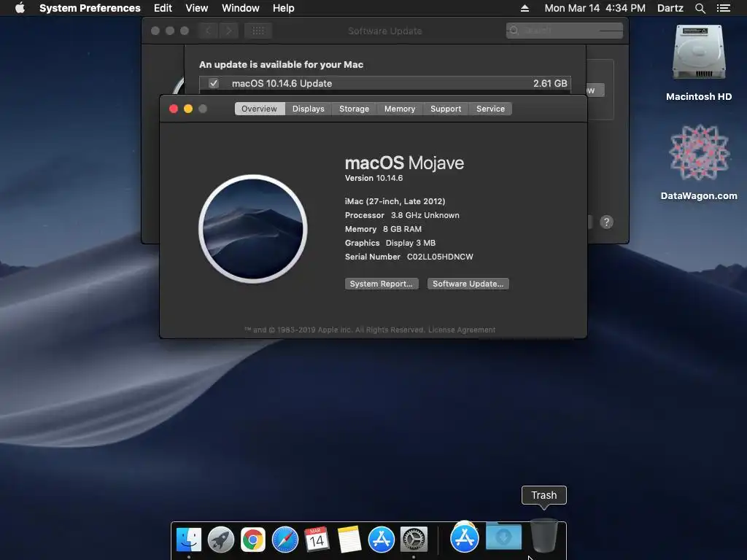The image size is (747, 560).
Task: Click the eject icon in menu bar
Action: pyautogui.click(x=525, y=8)
